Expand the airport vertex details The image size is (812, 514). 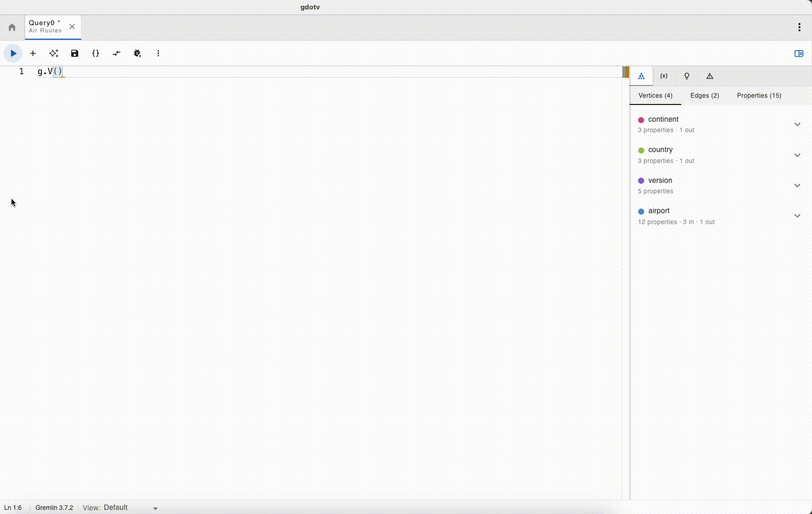click(797, 216)
